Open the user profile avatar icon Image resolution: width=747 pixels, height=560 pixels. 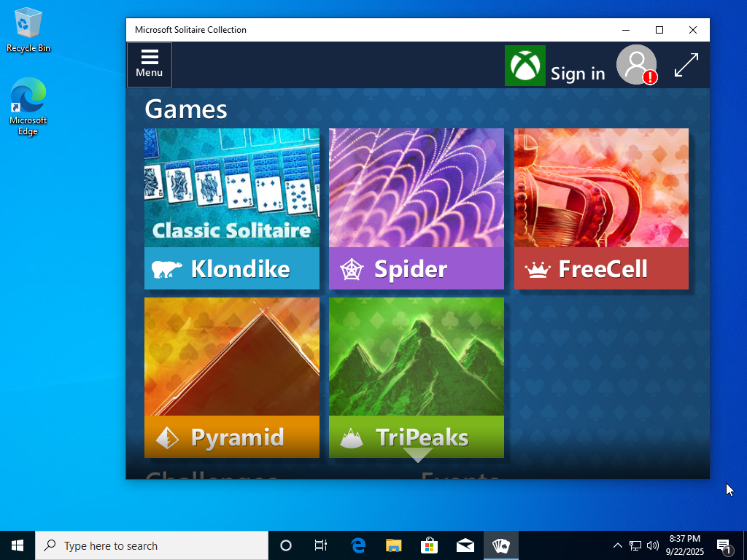pos(636,65)
